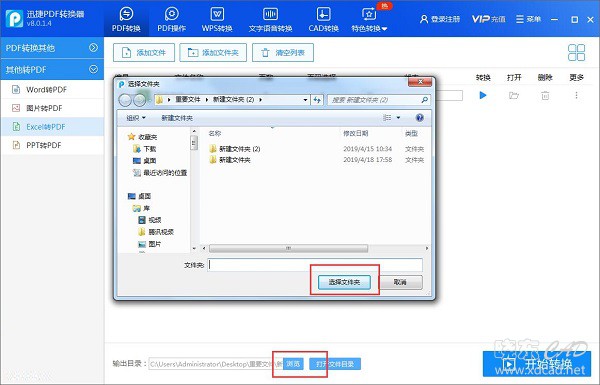Open the view options dropdown arrow
The width and height of the screenshot is (600, 385).
click(x=398, y=117)
